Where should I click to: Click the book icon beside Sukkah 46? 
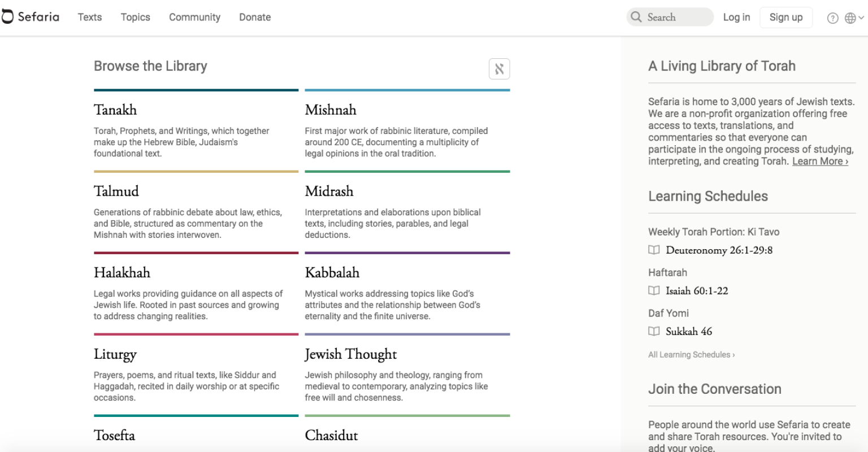(x=654, y=331)
